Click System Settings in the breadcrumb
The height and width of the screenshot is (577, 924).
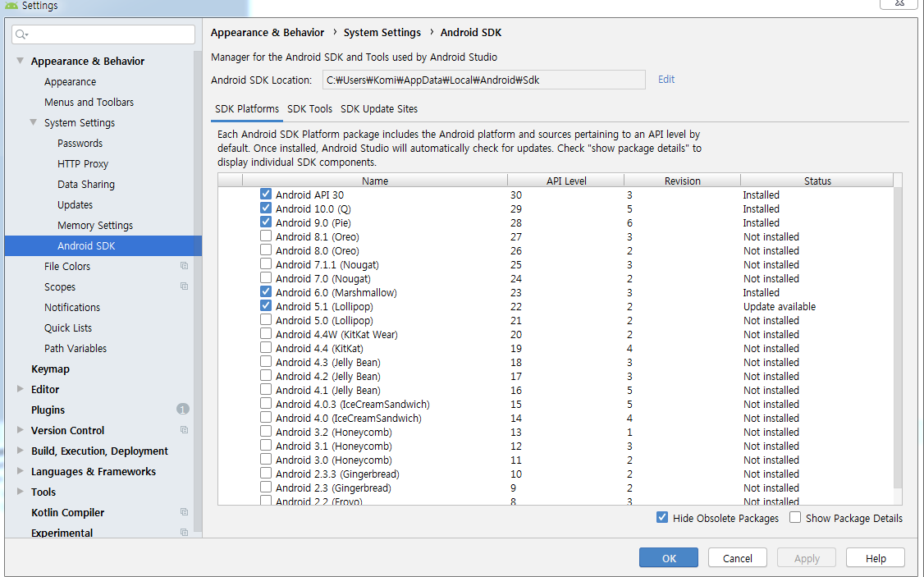tap(382, 32)
